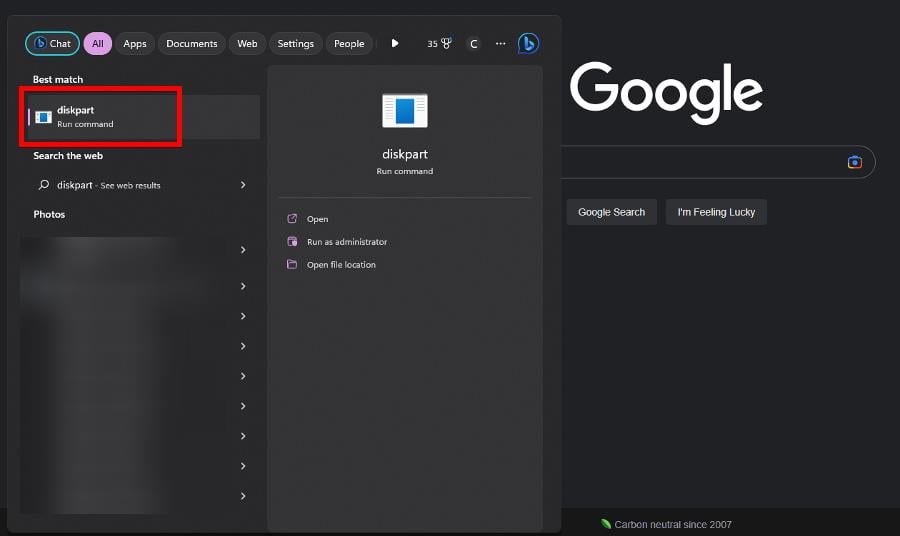Expand the diskpart web results chevron
The width and height of the screenshot is (900, 536).
click(243, 185)
